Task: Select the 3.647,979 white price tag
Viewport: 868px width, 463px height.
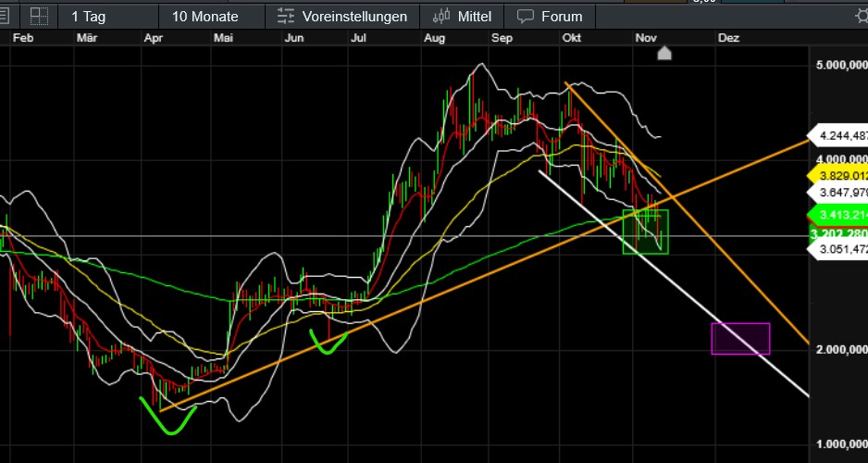Action: [837, 193]
